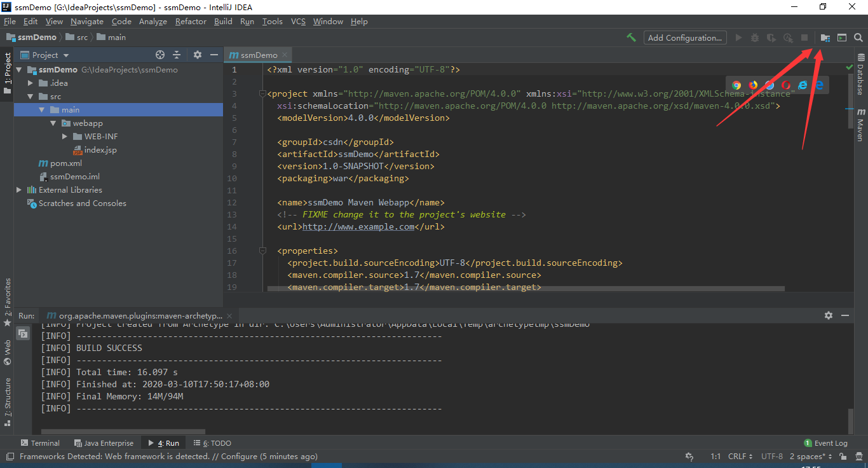This screenshot has width=868, height=468.
Task: Open Run panel settings gear
Action: pyautogui.click(x=829, y=315)
